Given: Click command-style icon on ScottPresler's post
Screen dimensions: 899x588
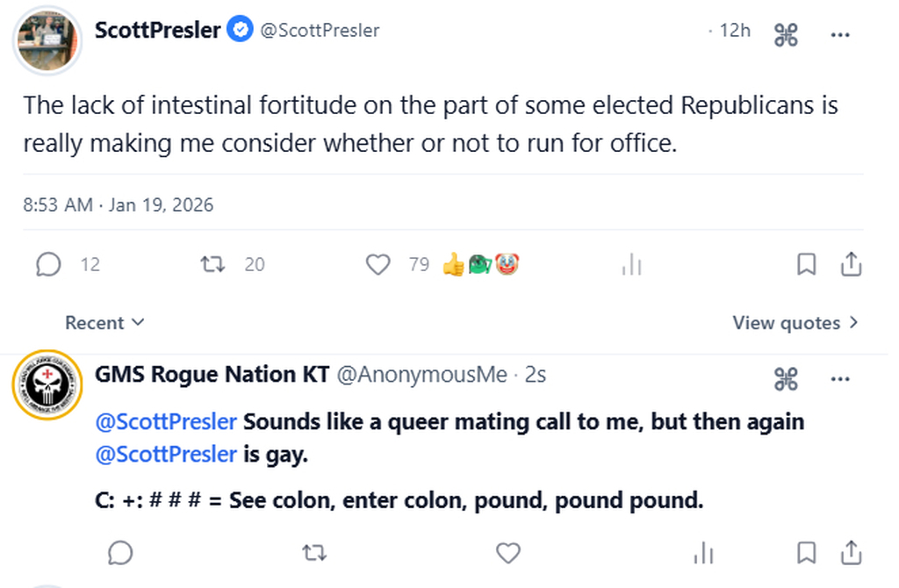Looking at the screenshot, I should (x=786, y=35).
